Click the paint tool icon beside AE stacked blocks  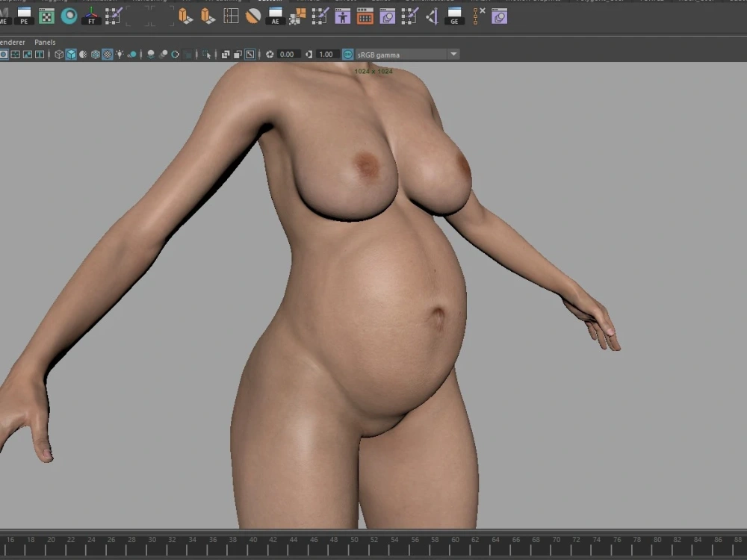point(320,16)
